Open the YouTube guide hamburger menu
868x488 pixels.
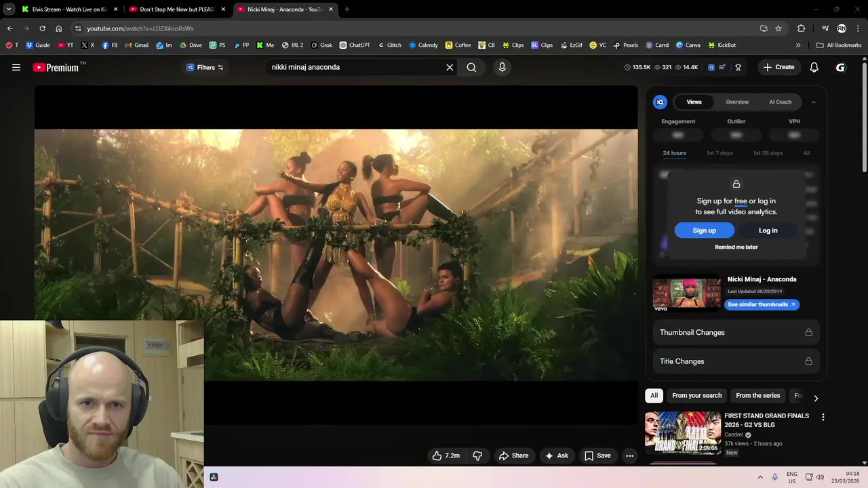coord(16,67)
